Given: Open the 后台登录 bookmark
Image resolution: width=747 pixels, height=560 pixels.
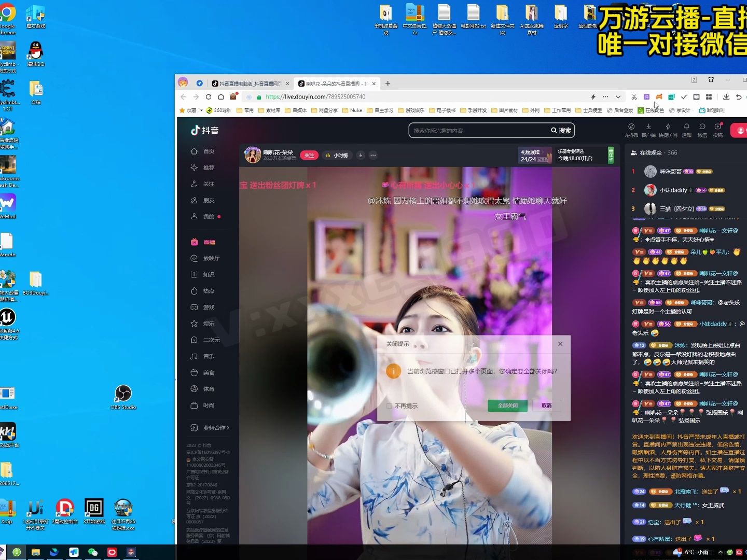Looking at the screenshot, I should point(620,110).
